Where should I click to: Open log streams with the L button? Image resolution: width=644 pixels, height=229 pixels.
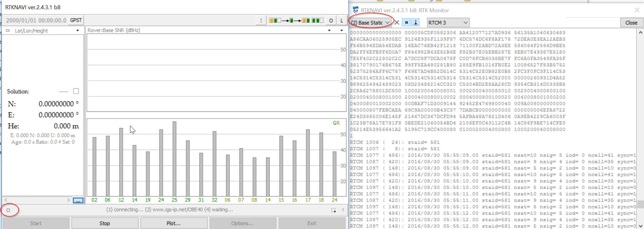pos(342,21)
